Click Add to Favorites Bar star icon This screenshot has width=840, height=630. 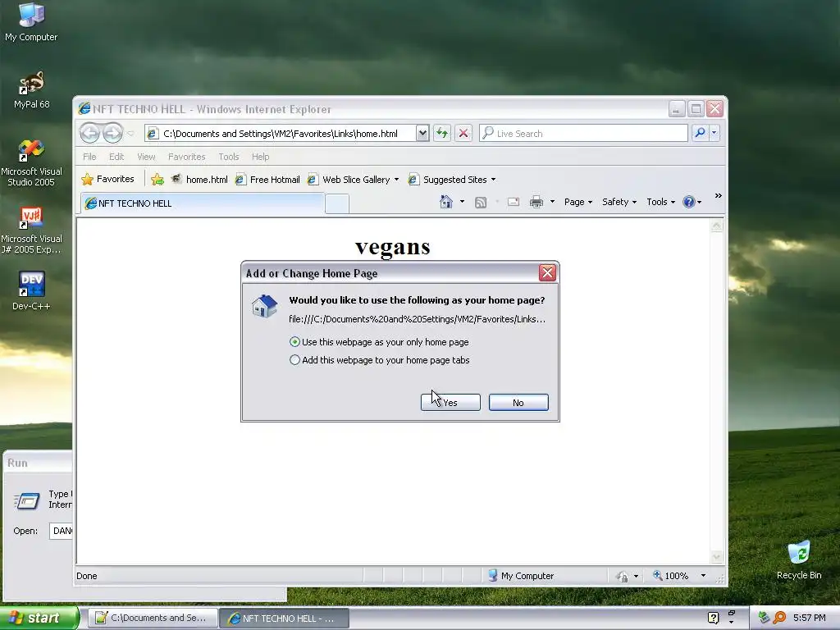pyautogui.click(x=157, y=180)
